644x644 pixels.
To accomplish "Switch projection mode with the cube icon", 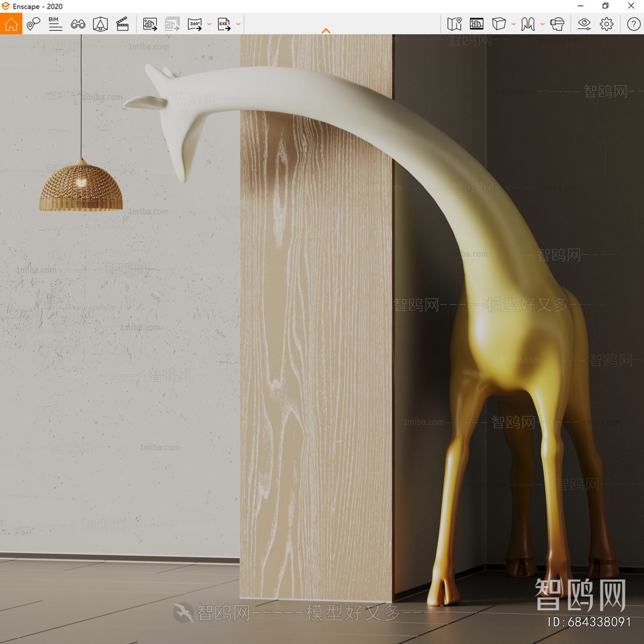I will pos(499,24).
